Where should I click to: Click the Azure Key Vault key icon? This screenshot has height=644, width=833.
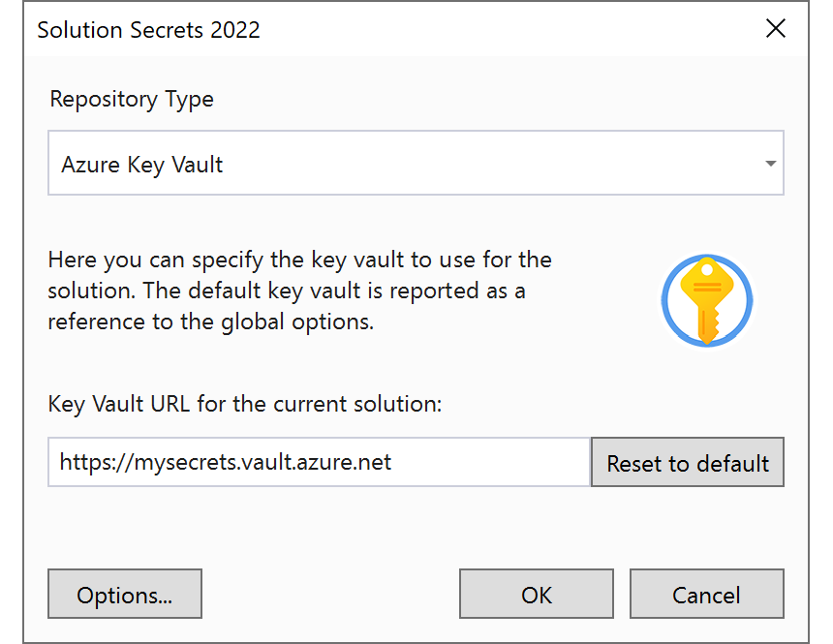point(706,300)
